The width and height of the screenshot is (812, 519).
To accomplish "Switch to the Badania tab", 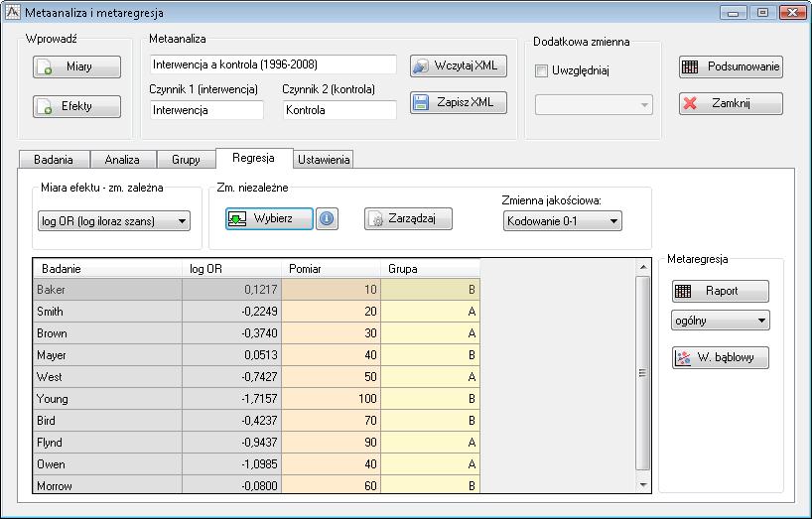I will tap(54, 160).
